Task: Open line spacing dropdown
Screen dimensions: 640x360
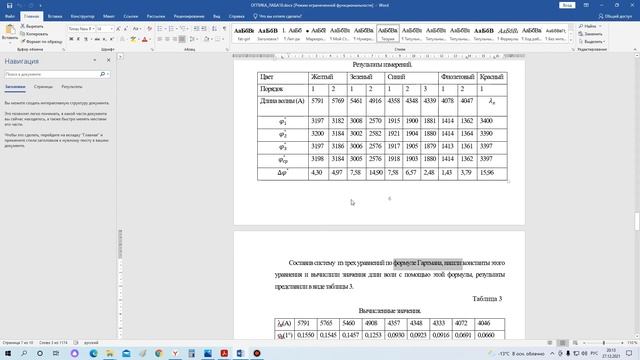Action: click(193, 39)
